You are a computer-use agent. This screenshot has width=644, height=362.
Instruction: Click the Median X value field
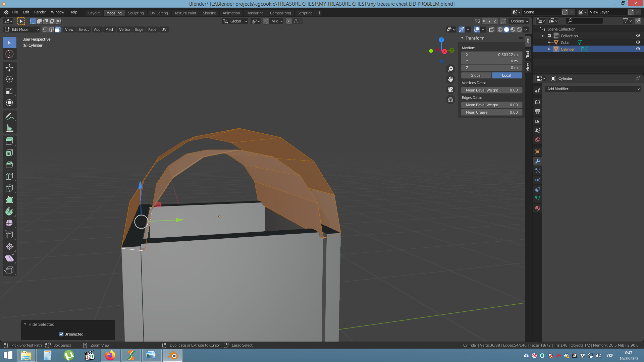click(491, 55)
